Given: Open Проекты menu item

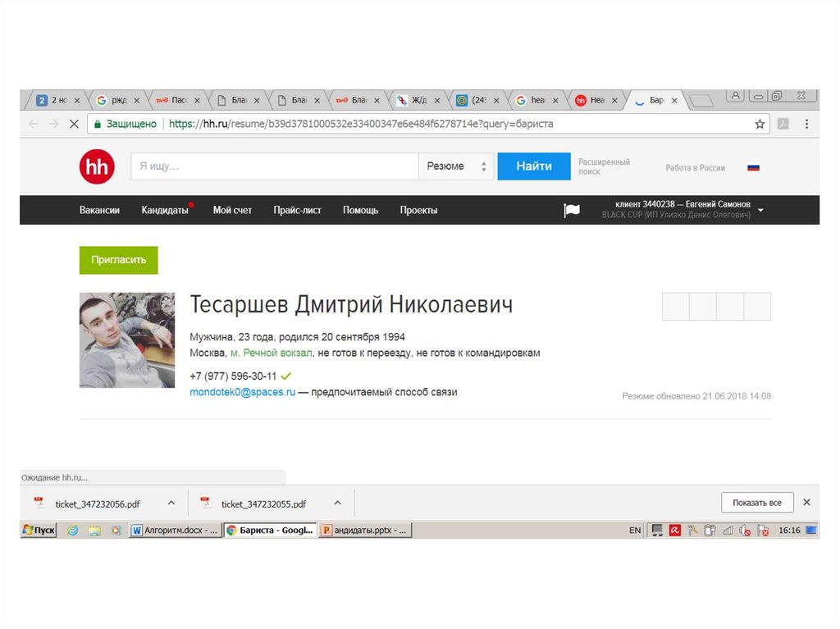Looking at the screenshot, I should pos(418,210).
